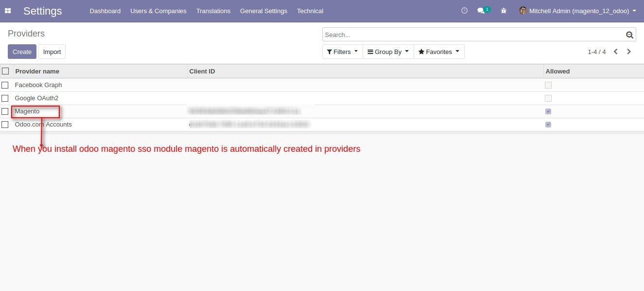
Task: Click the Providers breadcrumb title
Action: point(26,34)
